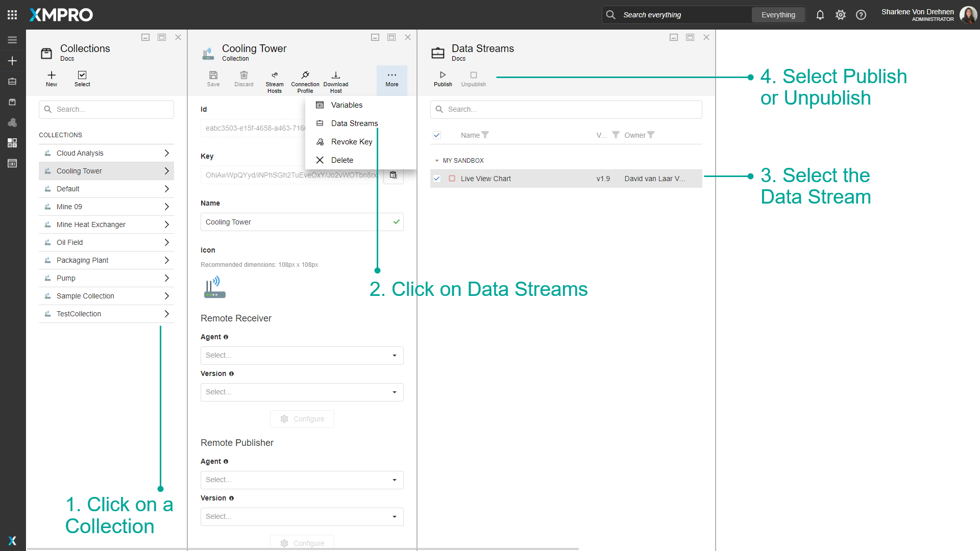Open the Variables panel from the bottom sidebar icon
980x551 pixels.
click(x=12, y=163)
